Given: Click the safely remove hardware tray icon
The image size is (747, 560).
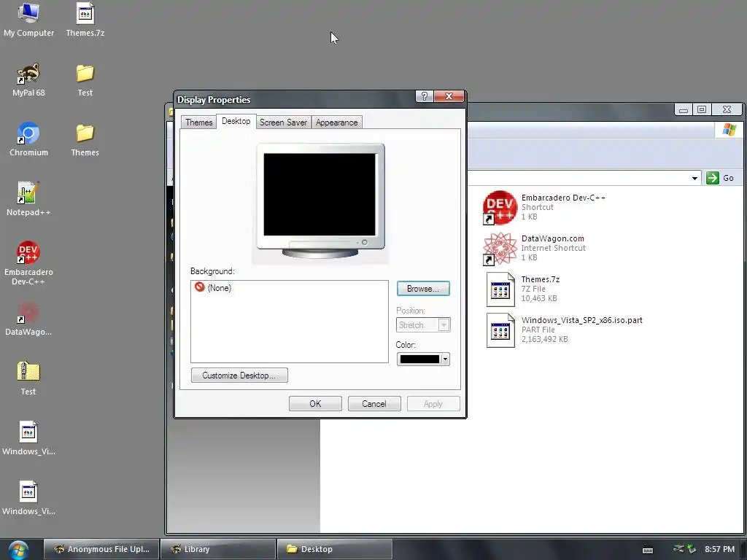Looking at the screenshot, I should (x=692, y=549).
